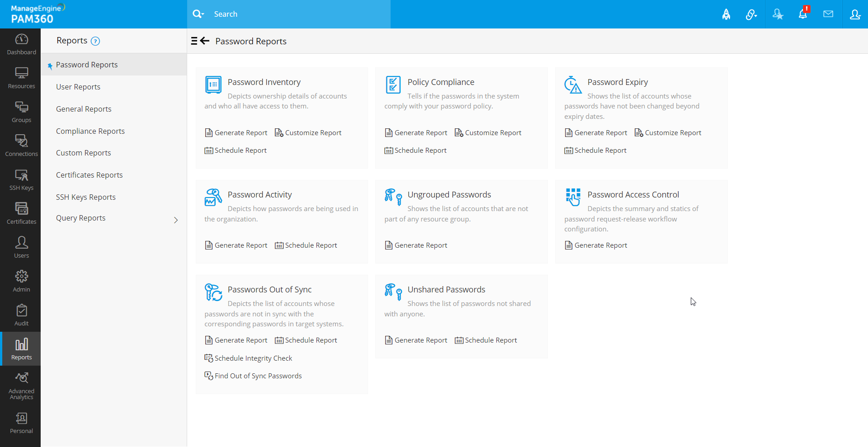Image resolution: width=868 pixels, height=447 pixels.
Task: Open the Certificates sidebar icon
Action: pyautogui.click(x=21, y=214)
